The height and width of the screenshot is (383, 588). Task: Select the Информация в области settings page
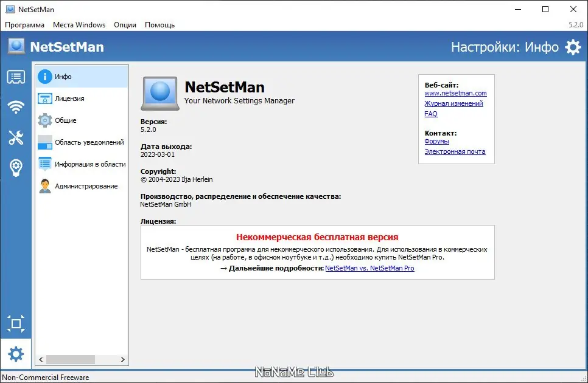(82, 164)
